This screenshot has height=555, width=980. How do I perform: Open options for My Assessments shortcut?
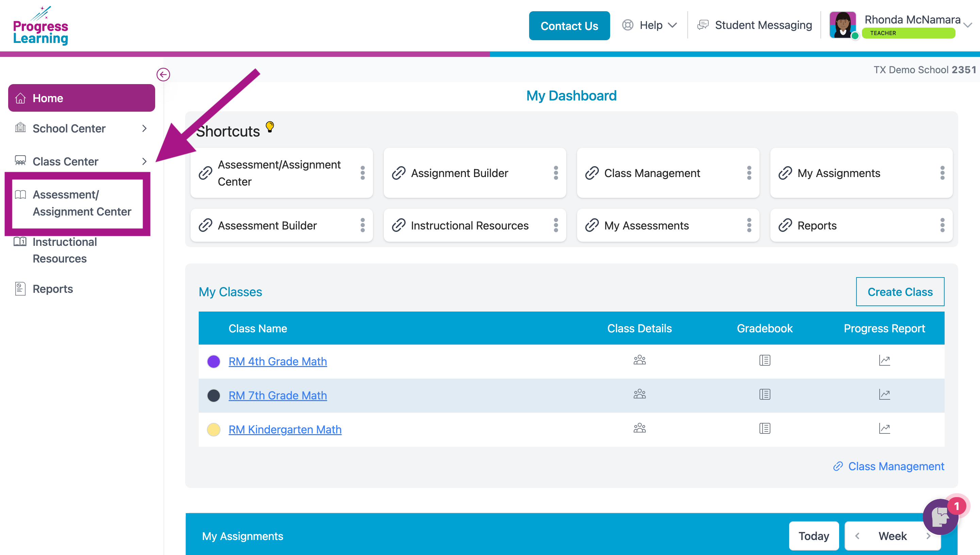[x=749, y=225]
